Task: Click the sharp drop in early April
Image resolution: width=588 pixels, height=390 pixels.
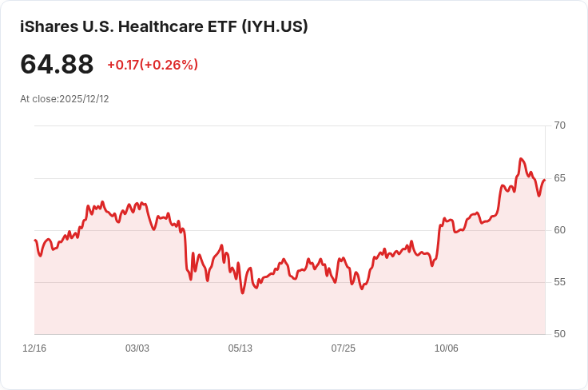Action: pos(185,250)
